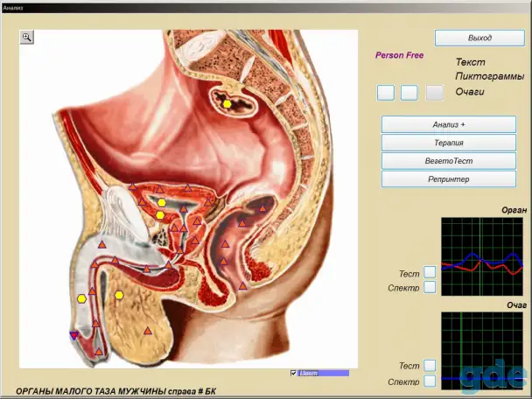Select the yellow hexagon marker in the colon
This screenshot has width=532, height=399.
click(x=227, y=104)
